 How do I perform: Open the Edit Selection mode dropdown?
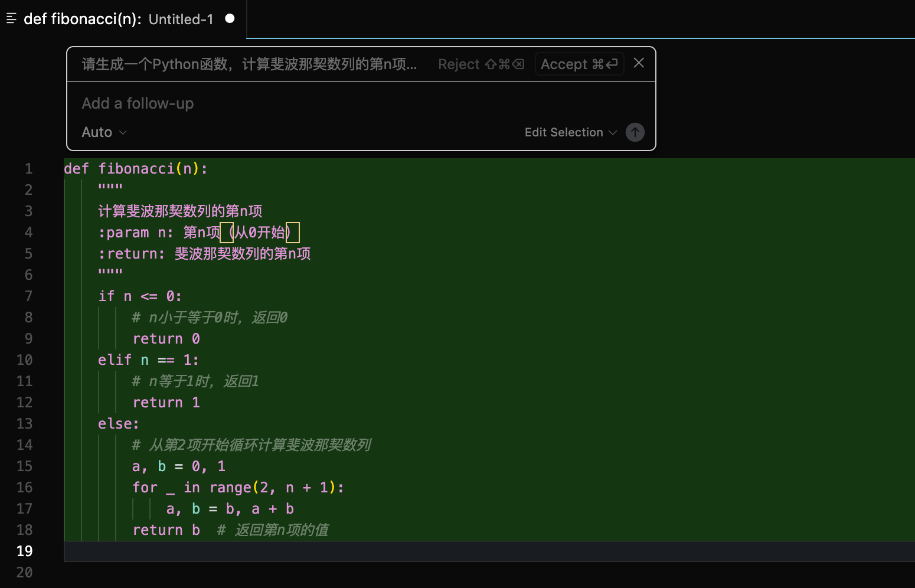(571, 132)
